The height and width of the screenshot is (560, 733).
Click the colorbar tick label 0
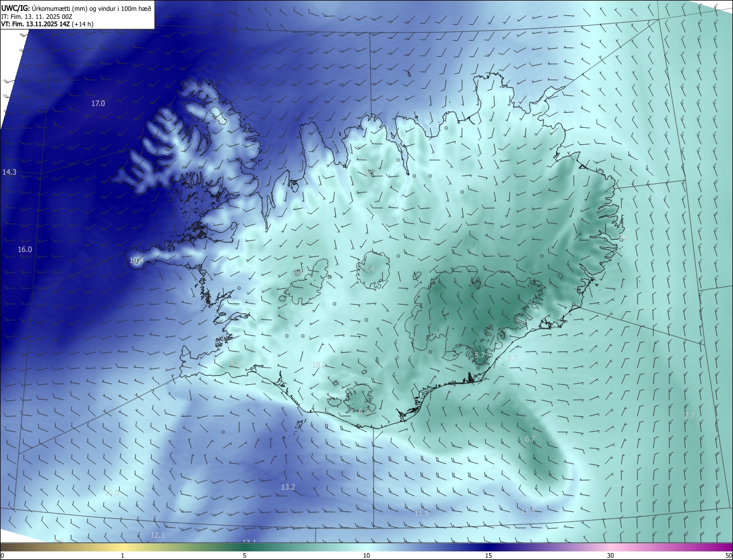pyautogui.click(x=2, y=555)
